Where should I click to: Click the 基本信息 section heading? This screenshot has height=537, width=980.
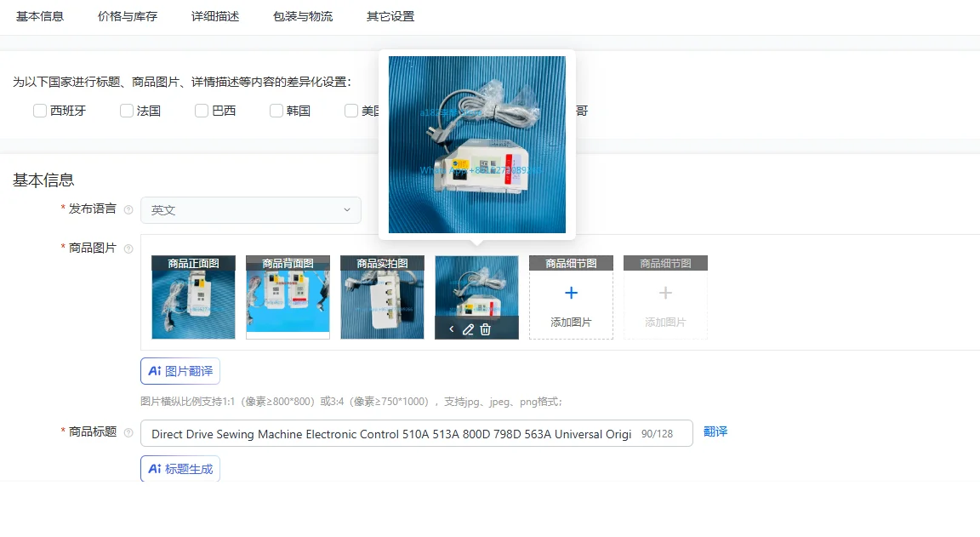(43, 180)
